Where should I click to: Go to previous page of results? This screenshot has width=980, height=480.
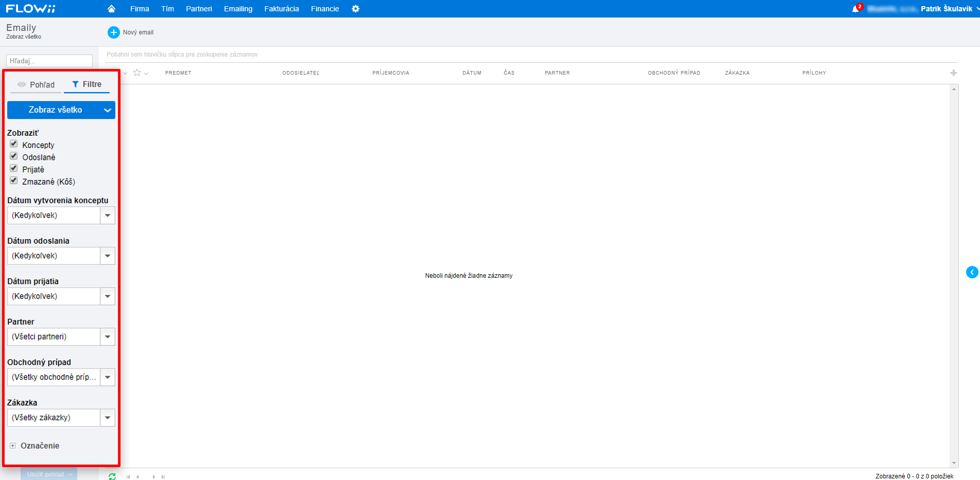pyautogui.click(x=138, y=477)
